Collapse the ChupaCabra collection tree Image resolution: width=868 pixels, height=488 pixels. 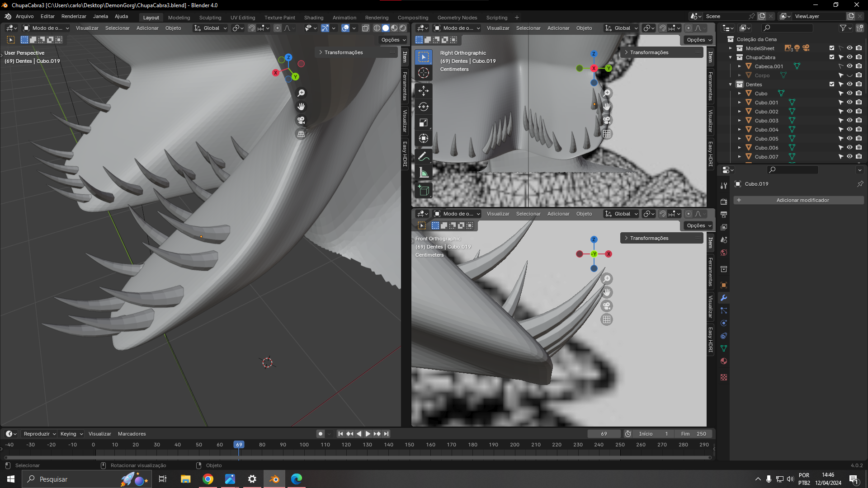pos(730,57)
